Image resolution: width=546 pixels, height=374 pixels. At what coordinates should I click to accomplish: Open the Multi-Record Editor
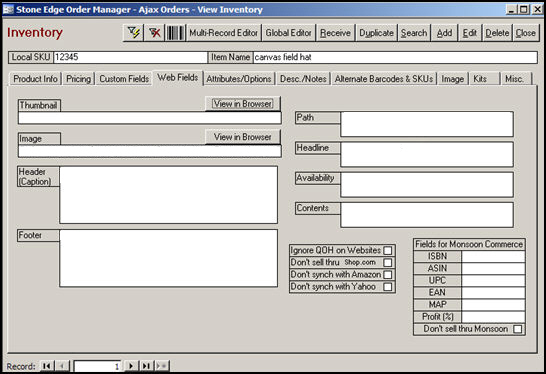pos(224,33)
